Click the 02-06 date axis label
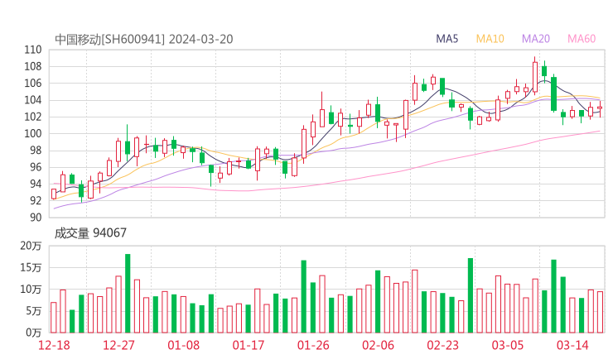613x364 pixels. [x=378, y=345]
